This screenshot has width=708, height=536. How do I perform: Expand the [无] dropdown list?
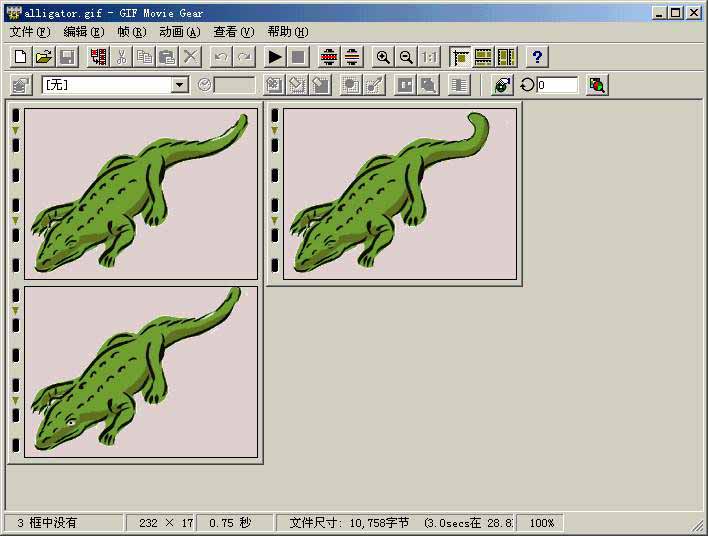tap(180, 85)
